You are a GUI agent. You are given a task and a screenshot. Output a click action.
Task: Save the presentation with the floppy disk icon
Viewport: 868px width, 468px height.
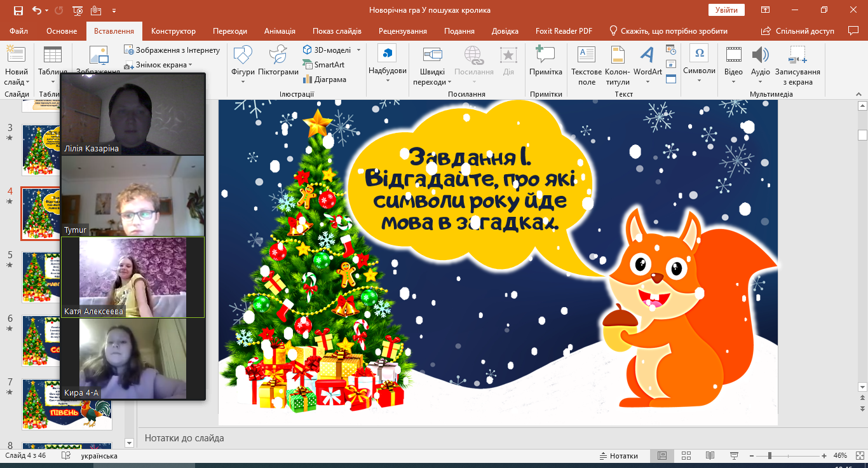[x=18, y=10]
